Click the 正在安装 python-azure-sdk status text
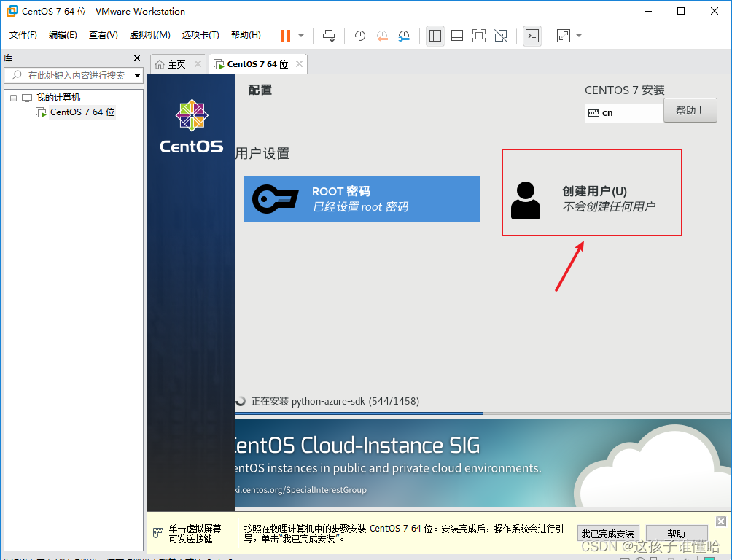The image size is (732, 560). (x=335, y=401)
